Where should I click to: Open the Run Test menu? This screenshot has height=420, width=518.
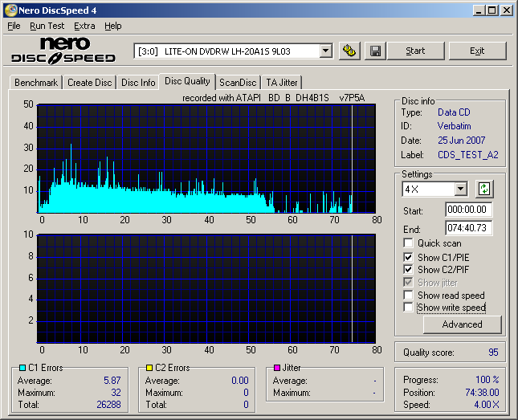point(47,26)
